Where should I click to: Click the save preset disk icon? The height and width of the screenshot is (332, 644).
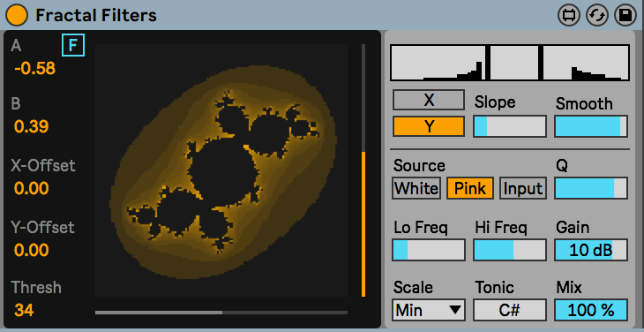pos(625,16)
